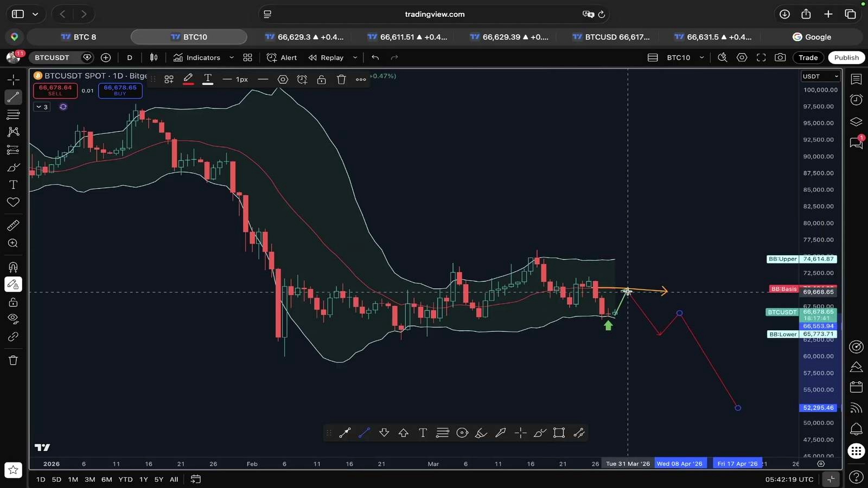Expand the indicators favorites chevron
Viewport: 868px width, 488px height.
point(232,57)
